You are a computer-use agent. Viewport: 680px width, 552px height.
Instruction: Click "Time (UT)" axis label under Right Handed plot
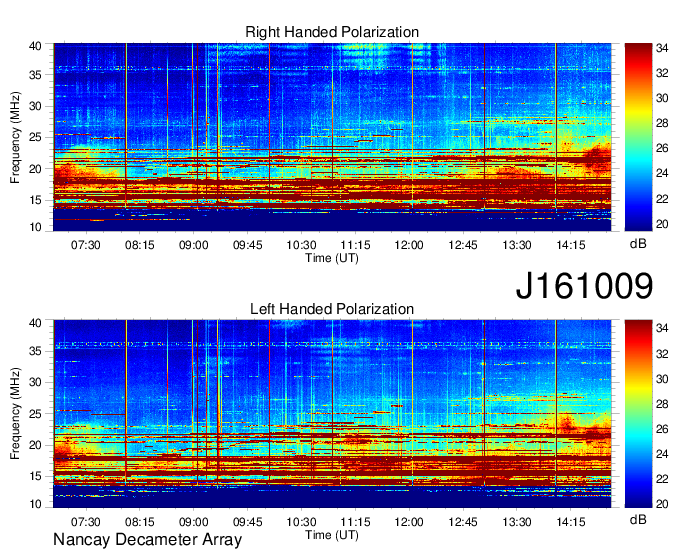point(332,258)
